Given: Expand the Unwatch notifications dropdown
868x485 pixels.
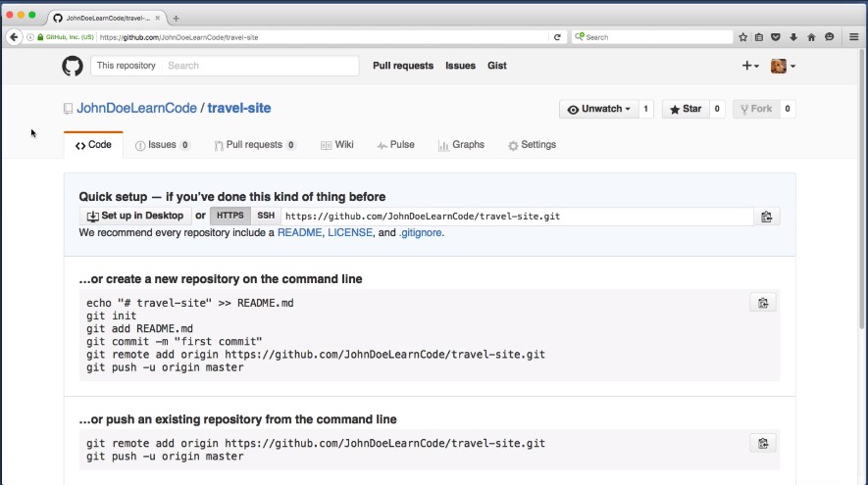Looking at the screenshot, I should [x=598, y=109].
